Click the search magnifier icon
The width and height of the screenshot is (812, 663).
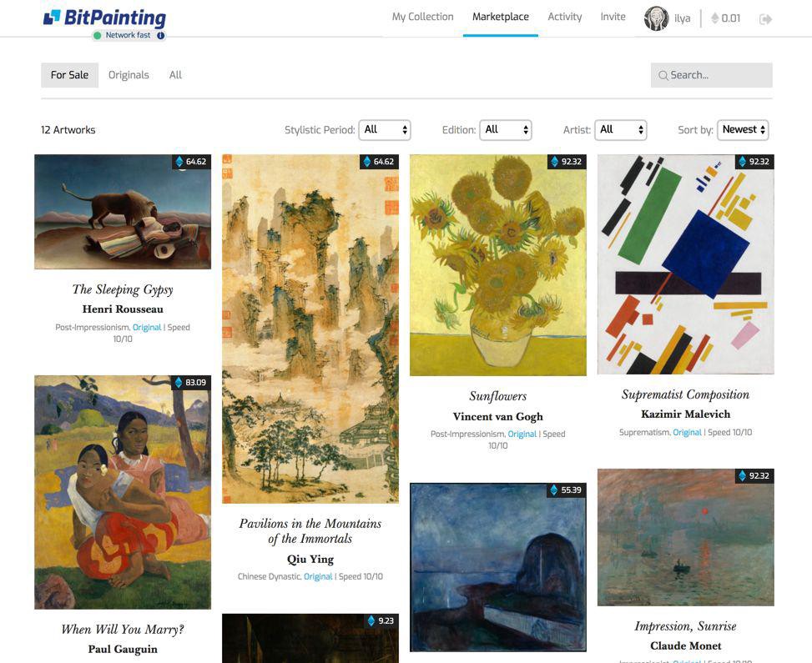pos(663,76)
